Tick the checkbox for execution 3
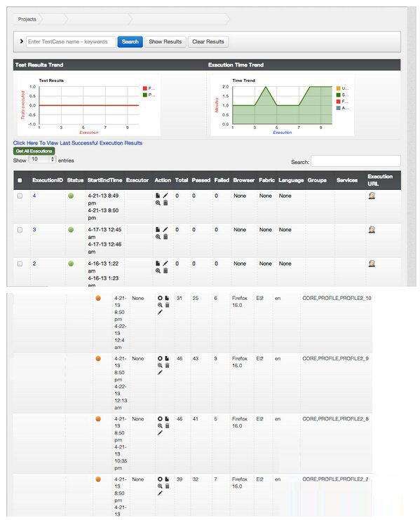Image resolution: width=420 pixels, height=520 pixels. click(20, 230)
